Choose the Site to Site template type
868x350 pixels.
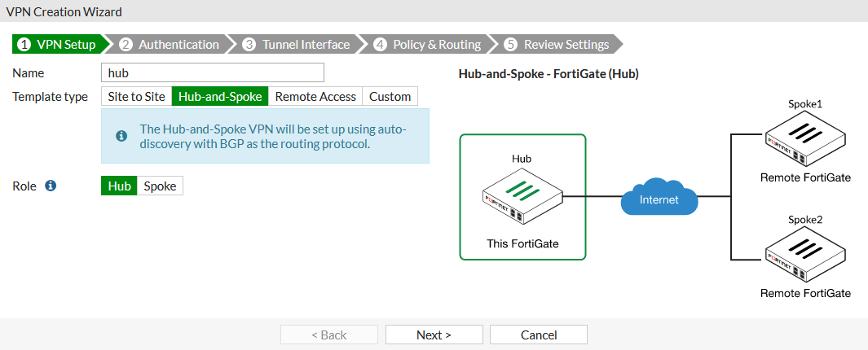(x=136, y=96)
